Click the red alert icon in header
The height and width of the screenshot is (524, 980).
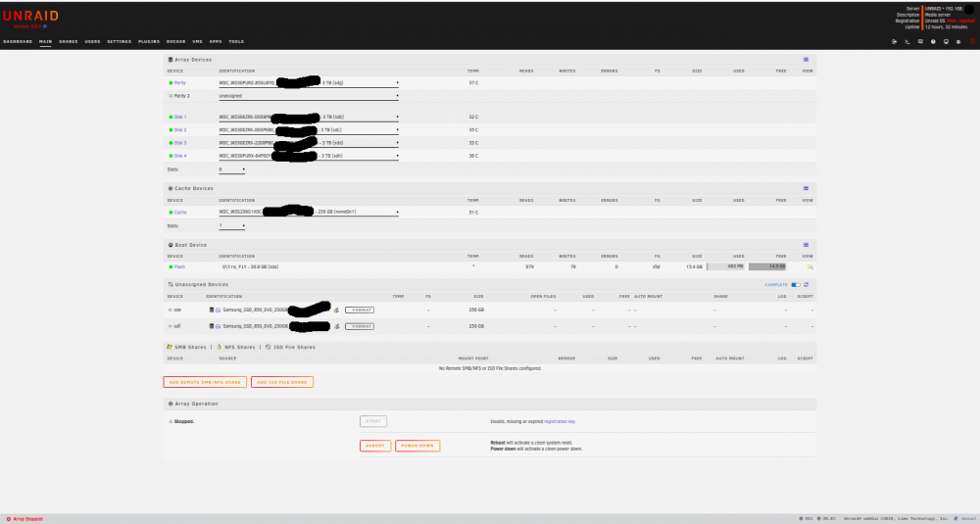click(x=972, y=42)
